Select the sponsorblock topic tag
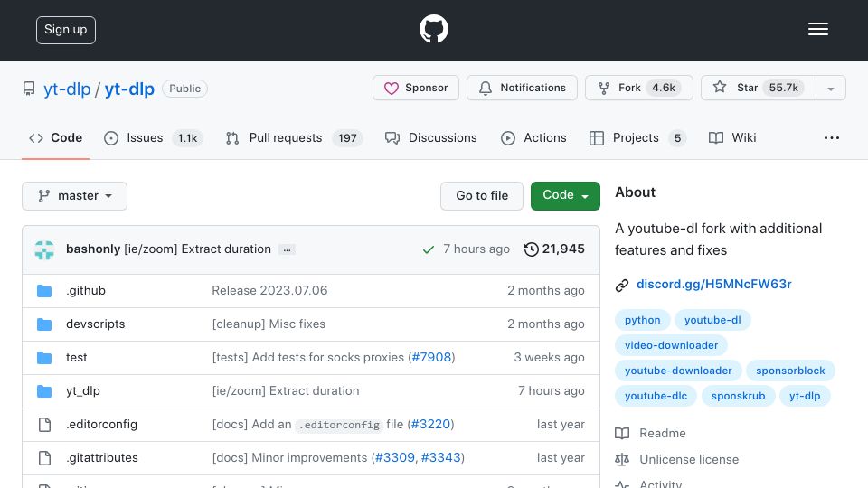The height and width of the screenshot is (488, 868). 790,371
